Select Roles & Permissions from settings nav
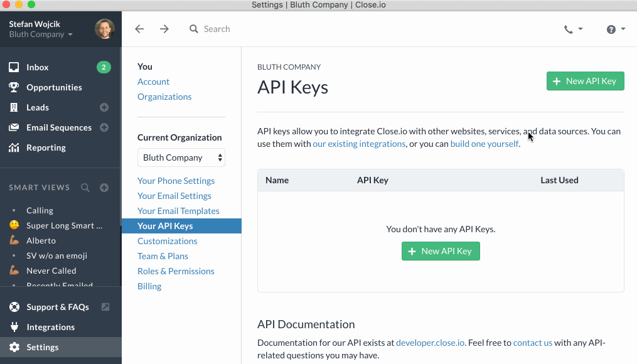The width and height of the screenshot is (637, 364). [176, 271]
